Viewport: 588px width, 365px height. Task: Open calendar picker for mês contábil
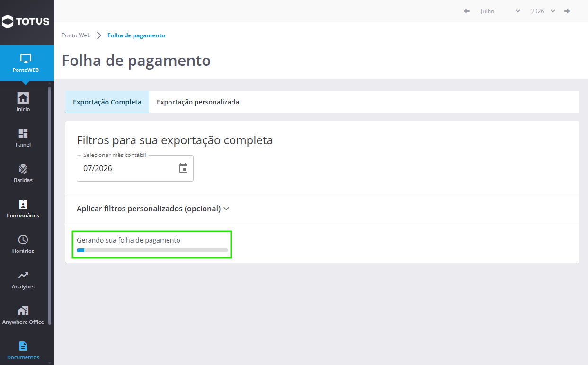[183, 168]
